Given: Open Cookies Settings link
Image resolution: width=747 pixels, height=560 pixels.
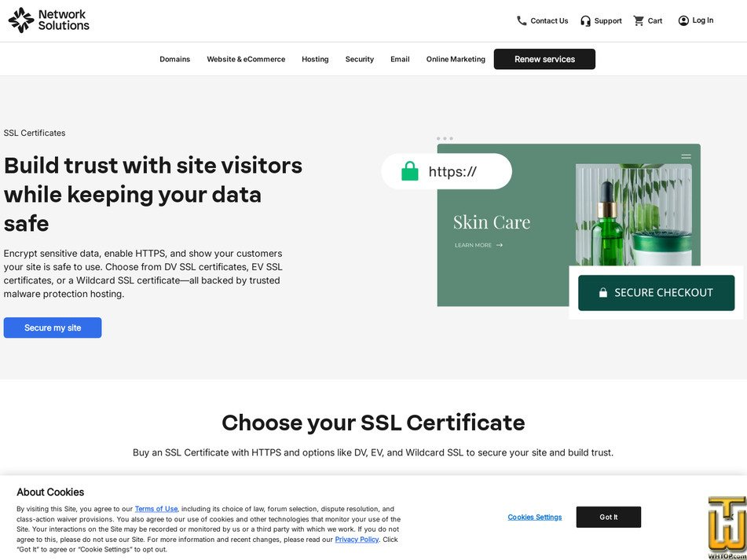Looking at the screenshot, I should click(534, 517).
